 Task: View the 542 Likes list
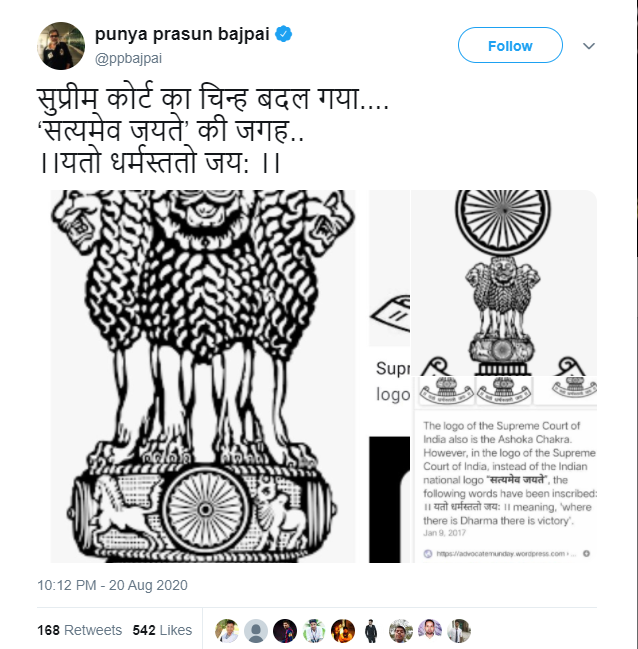(162, 630)
